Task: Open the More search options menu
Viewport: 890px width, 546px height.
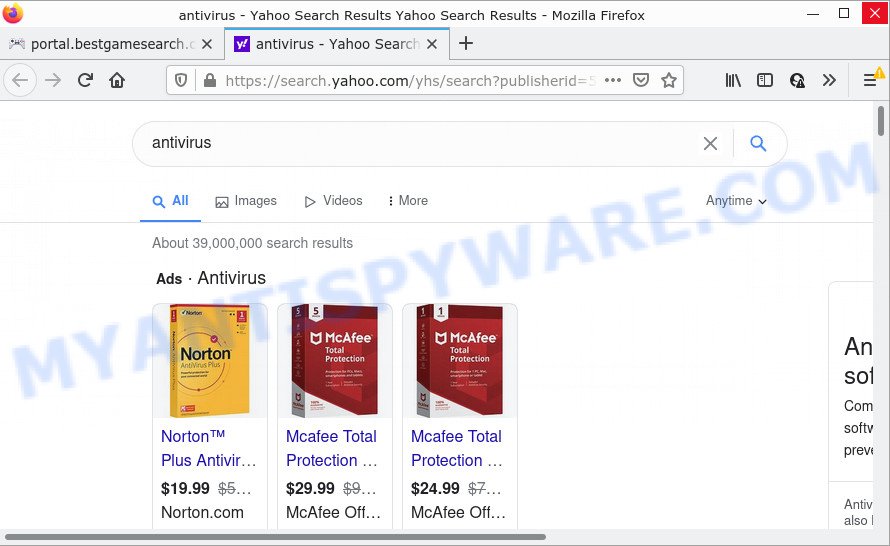Action: pos(408,201)
